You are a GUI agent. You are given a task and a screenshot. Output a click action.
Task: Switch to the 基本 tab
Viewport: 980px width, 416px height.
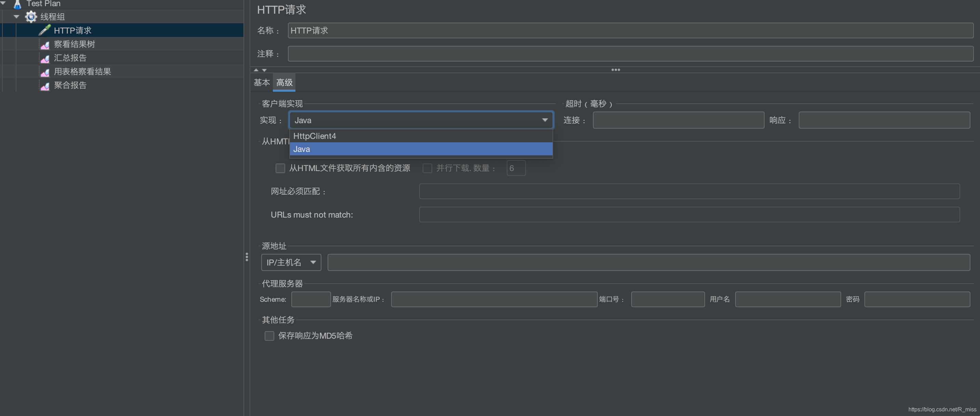pyautogui.click(x=262, y=82)
